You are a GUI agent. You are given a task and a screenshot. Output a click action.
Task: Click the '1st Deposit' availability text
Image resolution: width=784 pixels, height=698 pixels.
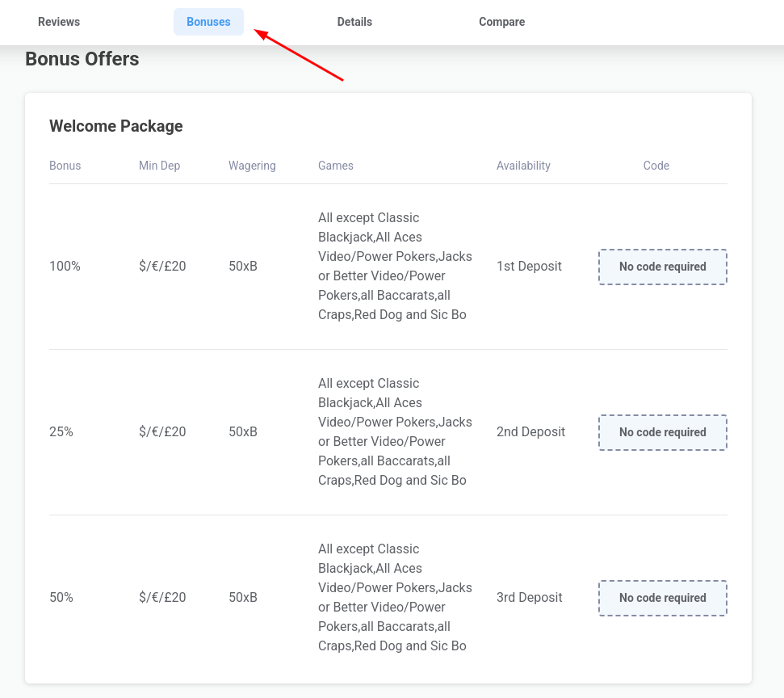pos(529,267)
